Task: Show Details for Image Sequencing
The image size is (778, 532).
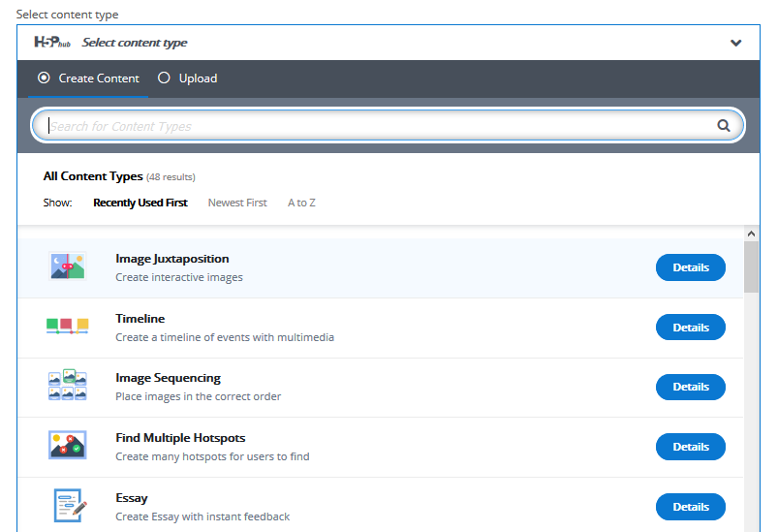Action: pos(690,387)
